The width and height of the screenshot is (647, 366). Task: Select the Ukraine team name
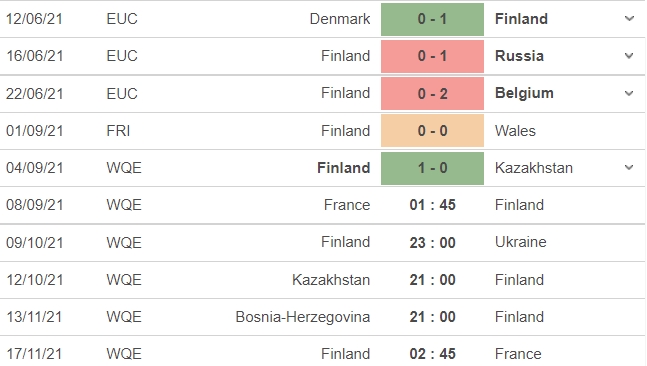coord(520,242)
